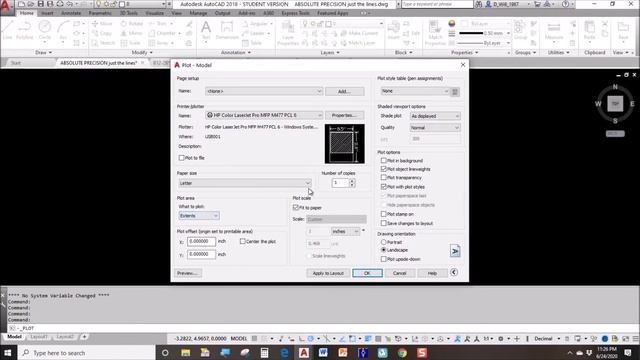Click the Paste tool in the Clipboard panel
640x360 pixels.
[589, 30]
